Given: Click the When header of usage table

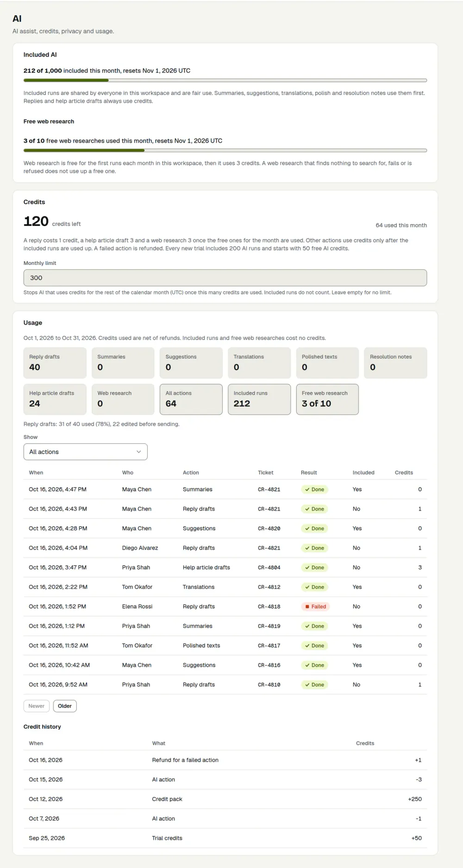Looking at the screenshot, I should (x=36, y=472).
